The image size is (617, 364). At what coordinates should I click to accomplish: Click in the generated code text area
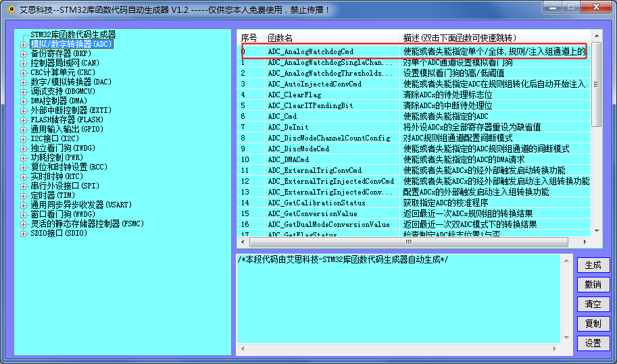(x=399, y=298)
